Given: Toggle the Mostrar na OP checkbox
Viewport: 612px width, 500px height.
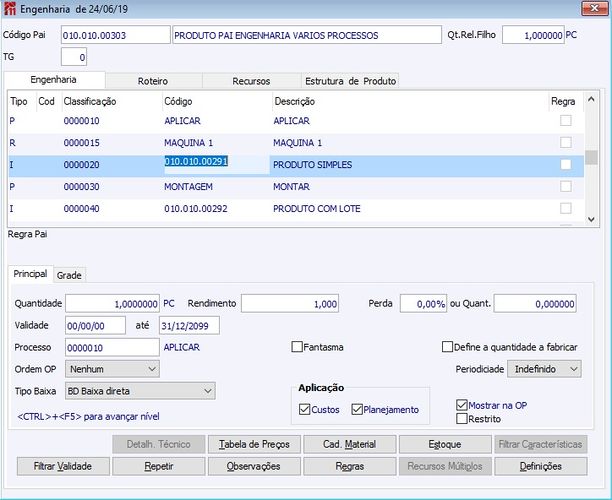Looking at the screenshot, I should [461, 405].
